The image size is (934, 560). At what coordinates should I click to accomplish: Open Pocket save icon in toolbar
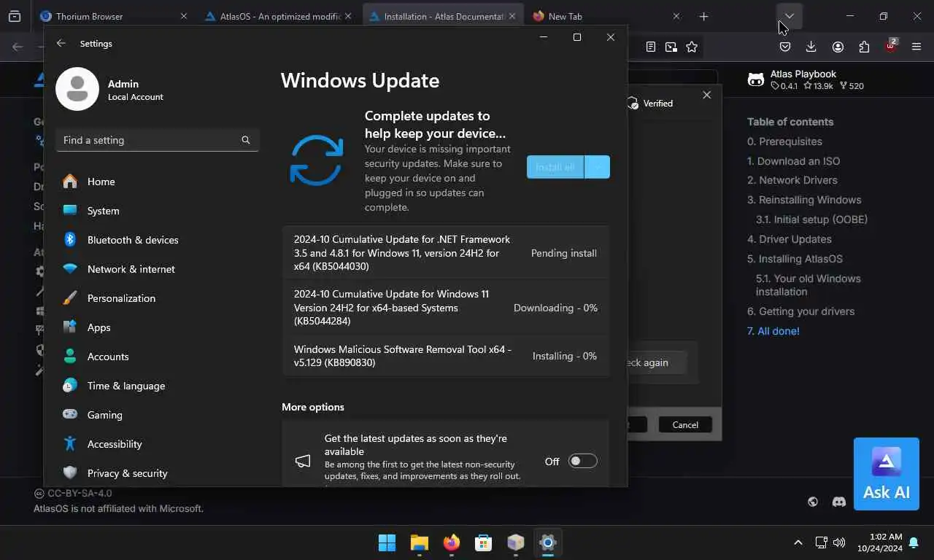point(785,47)
